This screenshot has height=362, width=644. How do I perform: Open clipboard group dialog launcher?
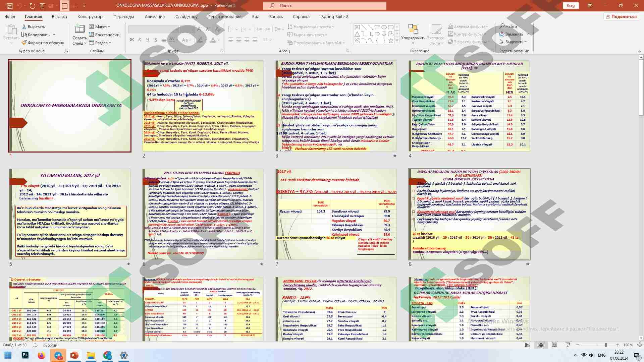tap(66, 51)
